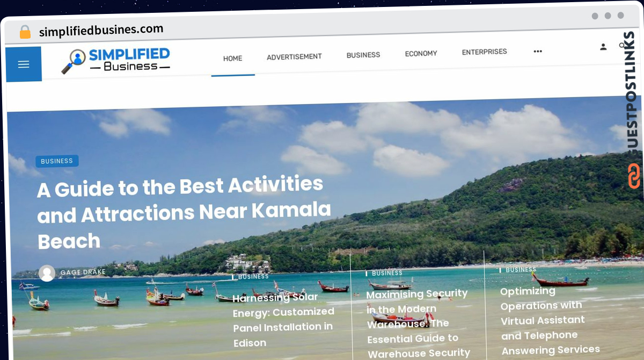Open the user account icon
The width and height of the screenshot is (644, 360).
click(x=603, y=47)
